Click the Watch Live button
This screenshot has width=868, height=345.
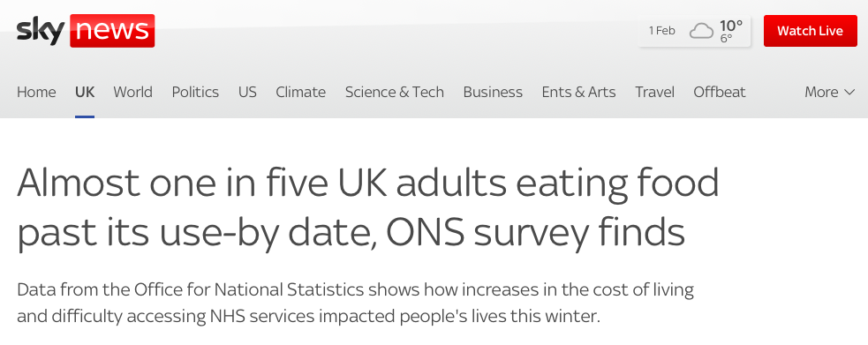point(810,31)
